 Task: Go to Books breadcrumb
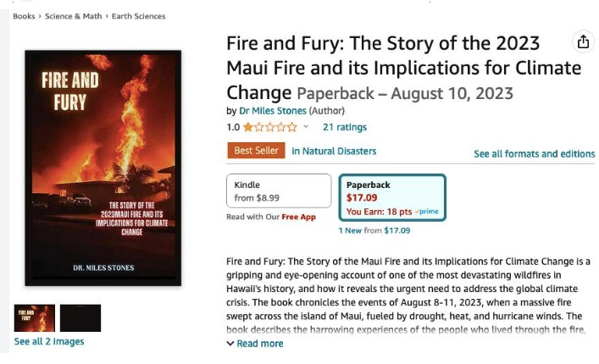point(24,16)
